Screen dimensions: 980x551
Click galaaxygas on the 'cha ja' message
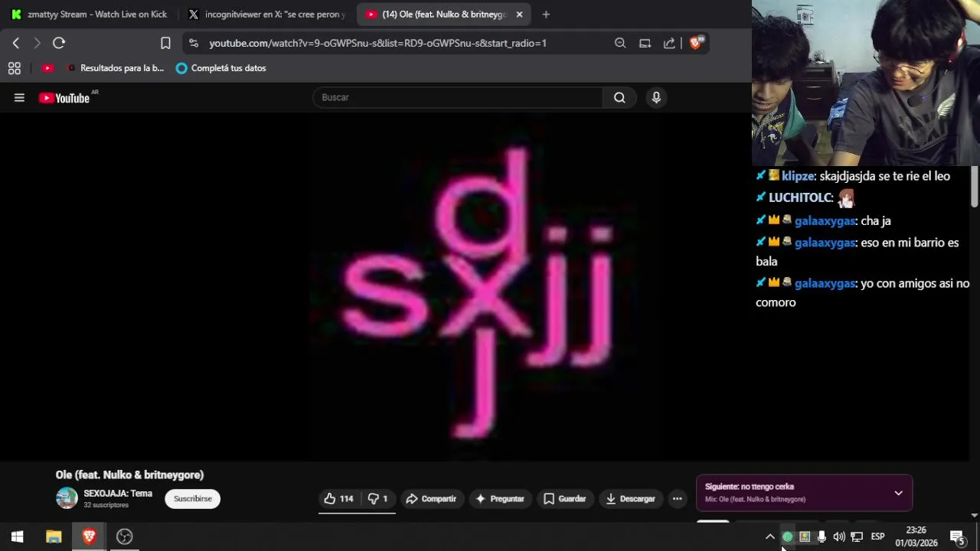[825, 220]
